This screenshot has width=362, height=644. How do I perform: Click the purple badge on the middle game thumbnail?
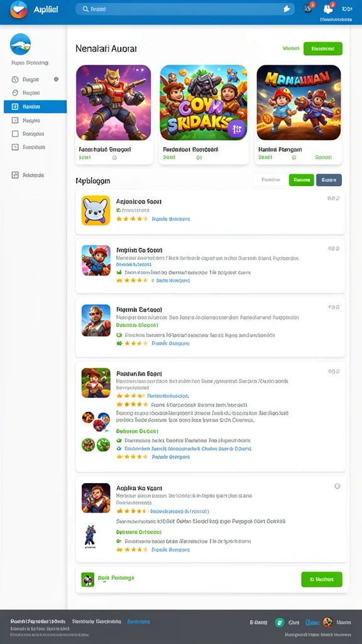(x=236, y=129)
